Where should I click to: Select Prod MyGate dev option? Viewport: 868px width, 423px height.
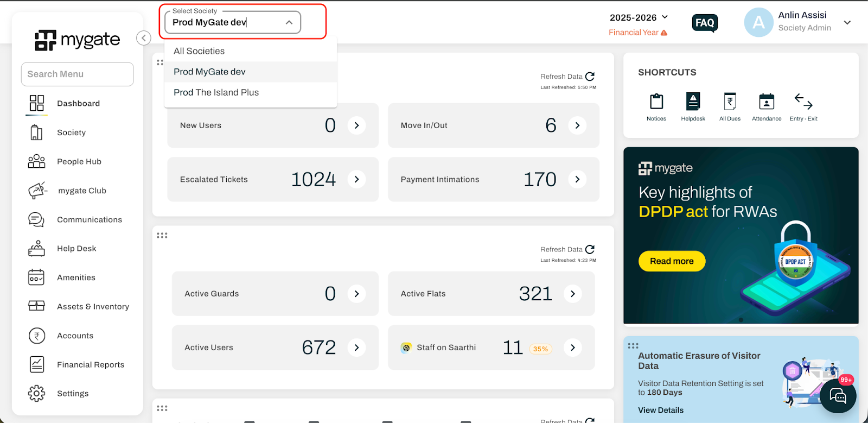pyautogui.click(x=251, y=72)
